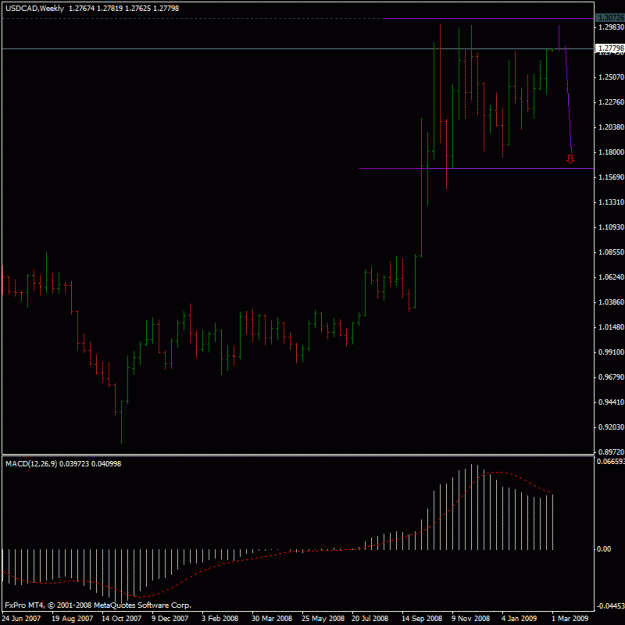Click the 1.20380 price axis label
Image resolution: width=625 pixels, height=625 pixels.
point(611,127)
